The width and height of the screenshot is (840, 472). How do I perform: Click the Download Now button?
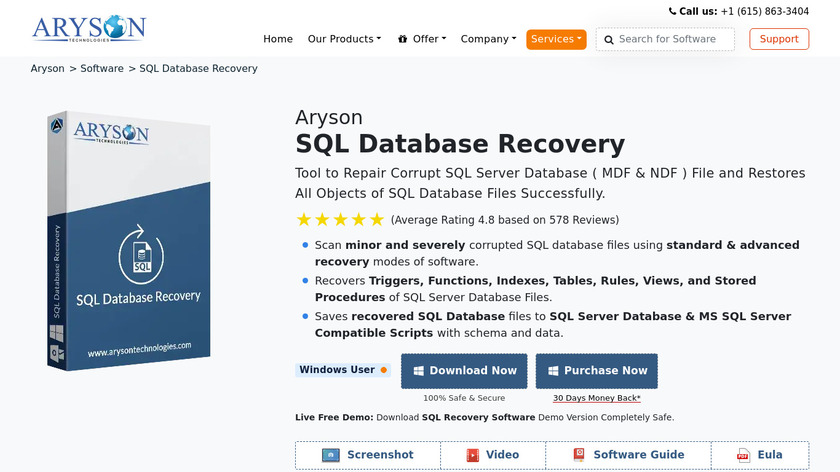click(464, 371)
